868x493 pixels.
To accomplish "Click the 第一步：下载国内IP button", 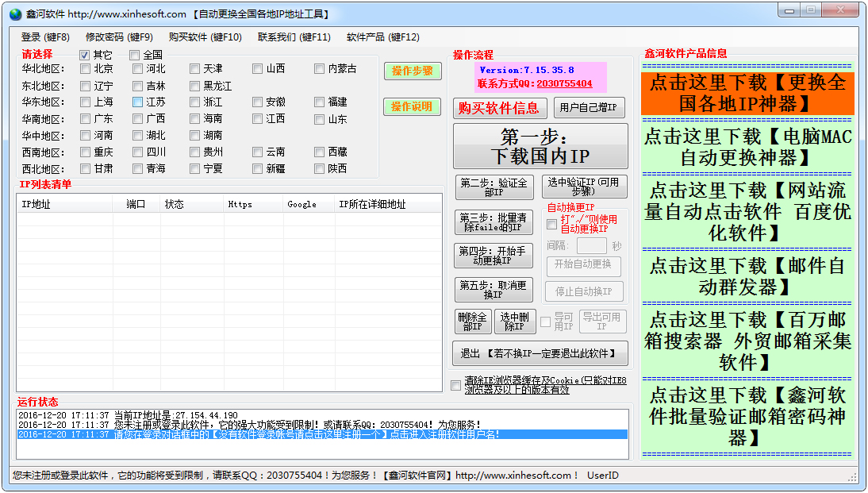I will click(x=542, y=145).
